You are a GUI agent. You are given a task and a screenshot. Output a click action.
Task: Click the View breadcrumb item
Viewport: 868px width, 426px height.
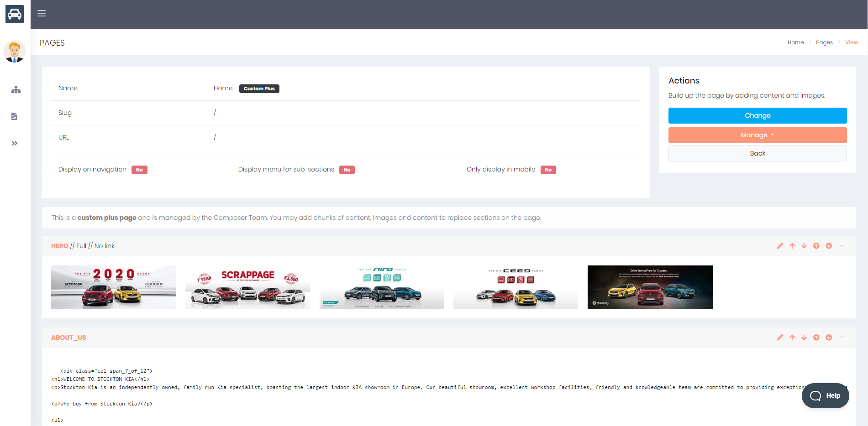[852, 42]
